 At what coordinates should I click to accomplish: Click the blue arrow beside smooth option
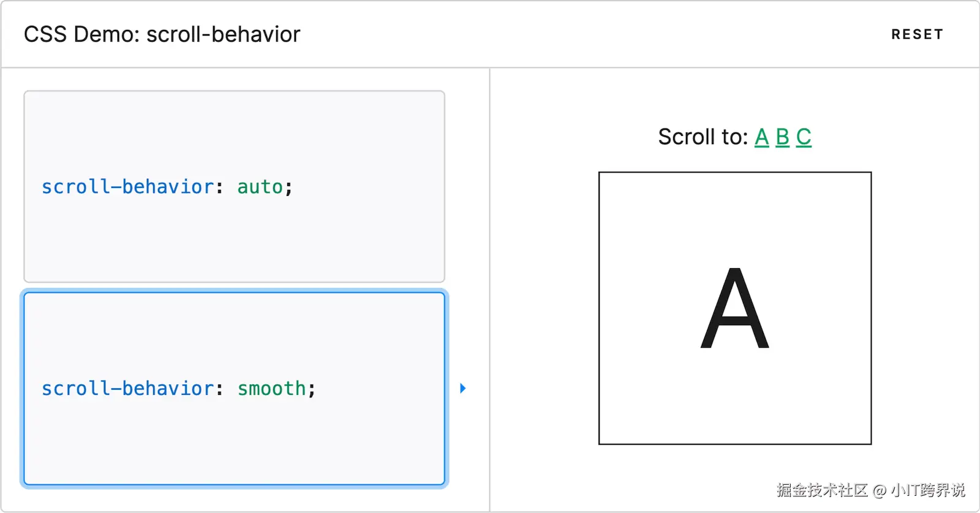pyautogui.click(x=463, y=388)
